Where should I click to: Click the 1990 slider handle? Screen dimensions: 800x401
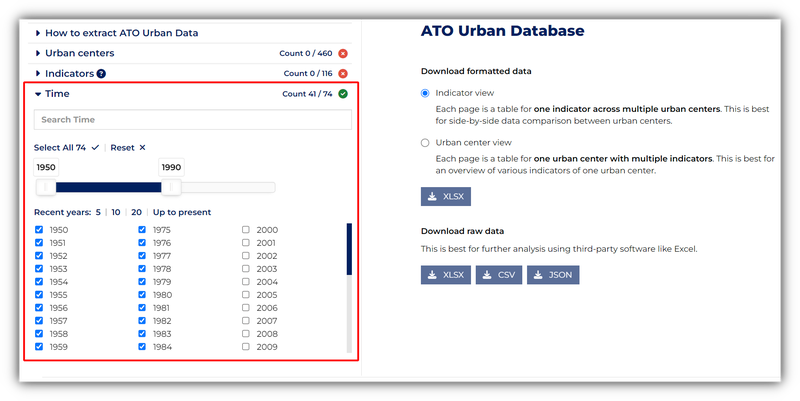(172, 187)
